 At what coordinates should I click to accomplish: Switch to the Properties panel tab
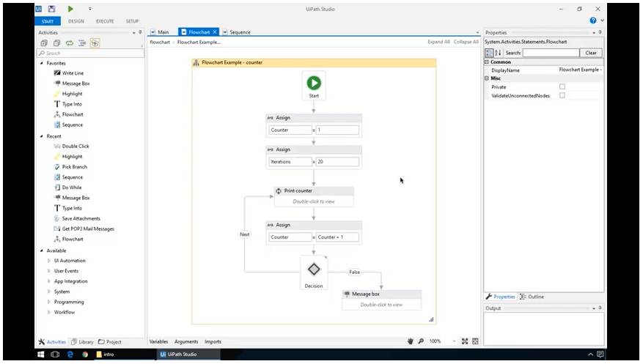pos(501,297)
